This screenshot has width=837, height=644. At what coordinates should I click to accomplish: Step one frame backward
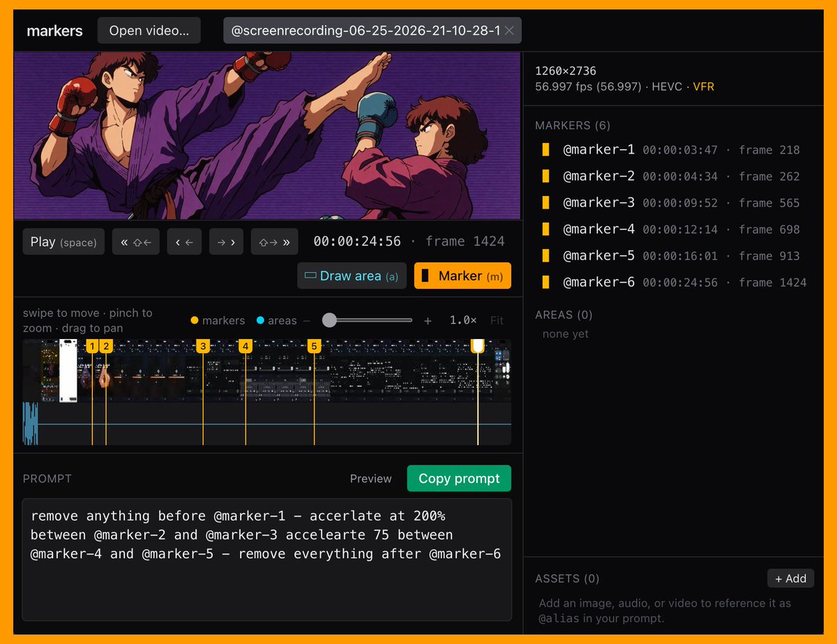[184, 241]
